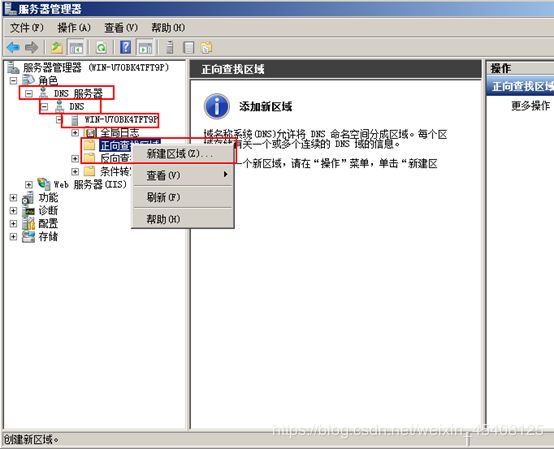Click the blue Help question mark icon
This screenshot has height=449, width=554.
coord(126,47)
